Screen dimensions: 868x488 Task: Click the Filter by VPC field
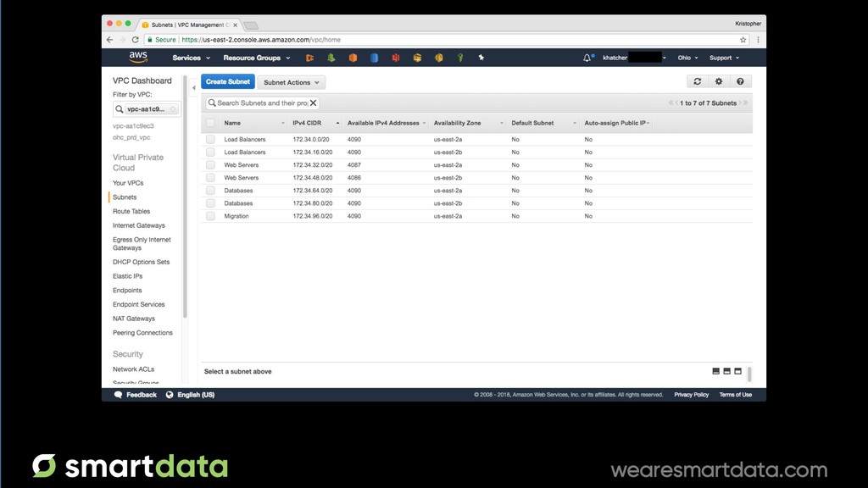[146, 109]
